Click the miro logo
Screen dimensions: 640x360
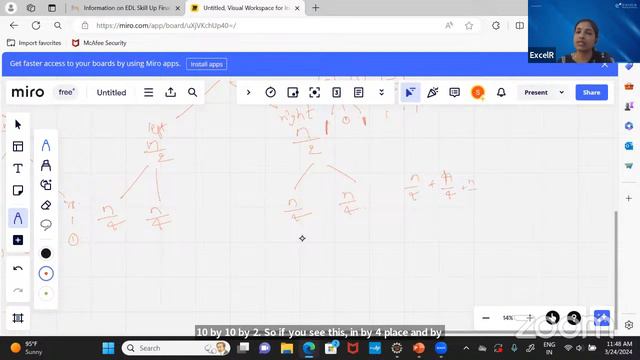28,92
